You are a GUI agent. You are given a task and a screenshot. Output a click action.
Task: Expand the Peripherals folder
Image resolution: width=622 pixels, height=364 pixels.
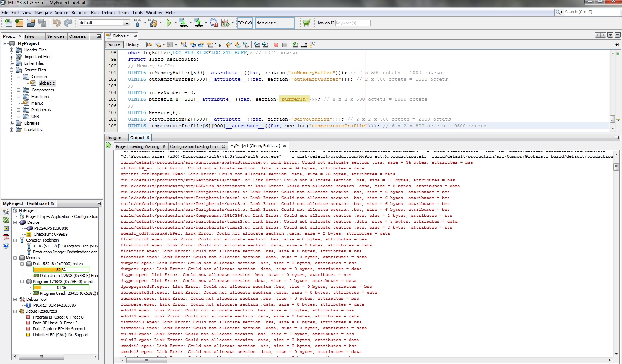(19, 110)
